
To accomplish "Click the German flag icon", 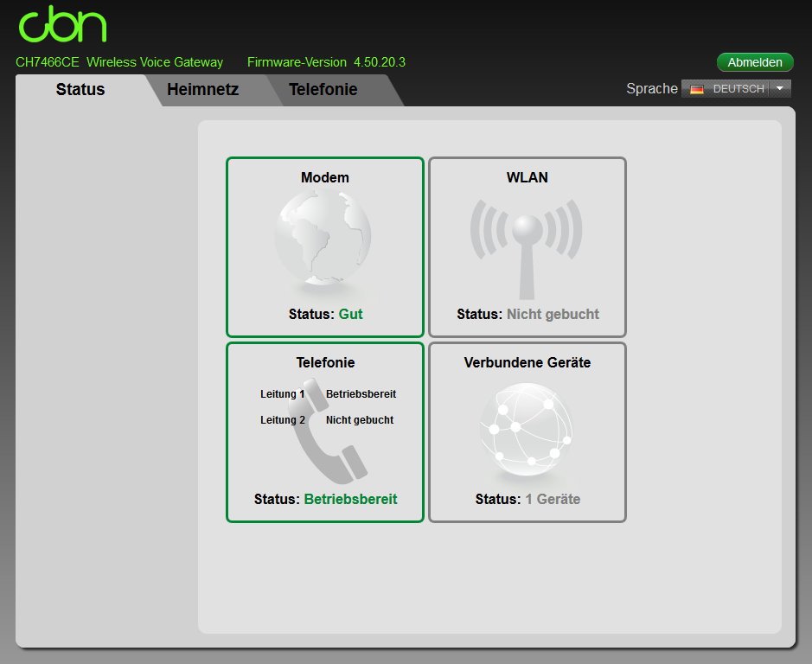I will coord(696,89).
